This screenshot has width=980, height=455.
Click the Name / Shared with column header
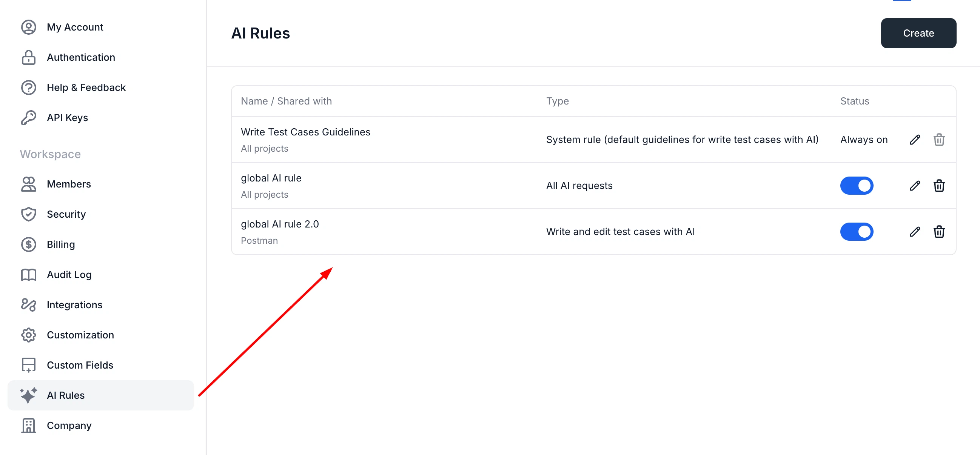286,101
